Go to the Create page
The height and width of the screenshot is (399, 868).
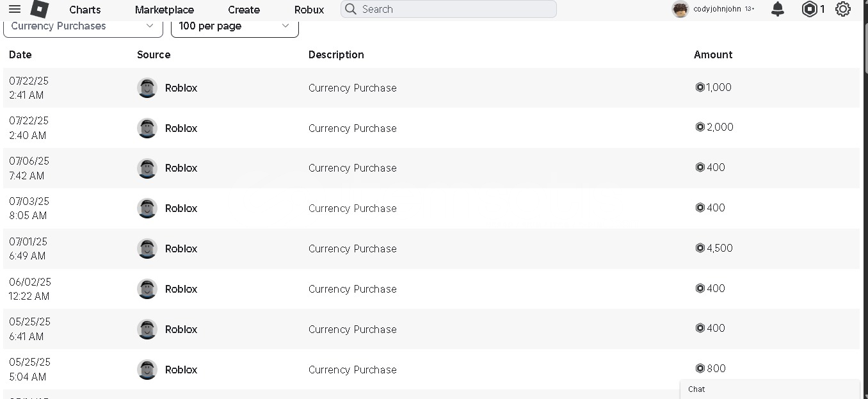pos(244,10)
